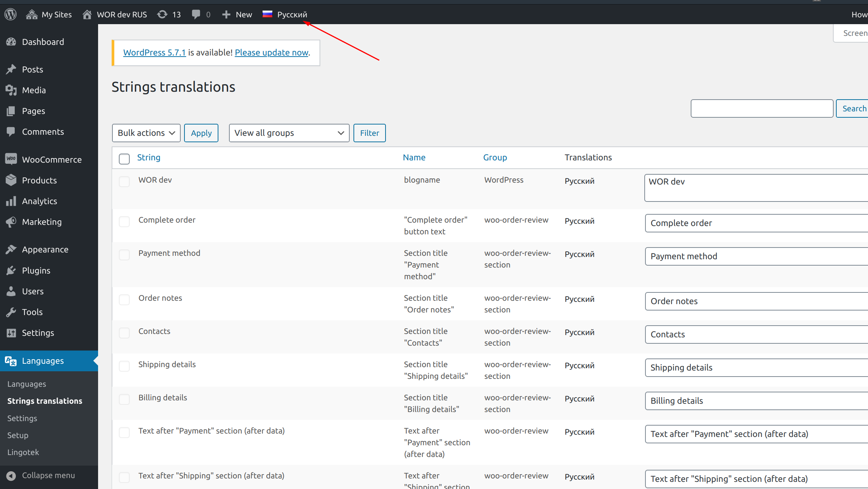The width and height of the screenshot is (868, 489).
Task: Open the My Sites admin bar menu
Action: pyautogui.click(x=49, y=14)
